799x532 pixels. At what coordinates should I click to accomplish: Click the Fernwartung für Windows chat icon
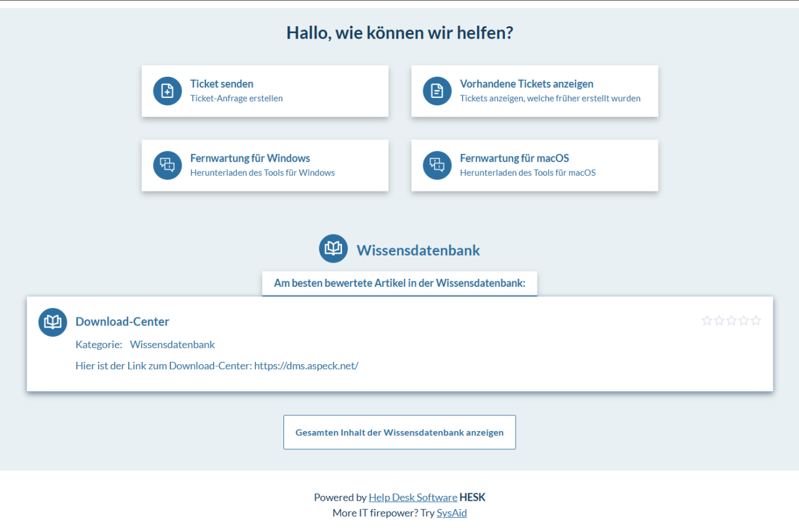(x=167, y=165)
